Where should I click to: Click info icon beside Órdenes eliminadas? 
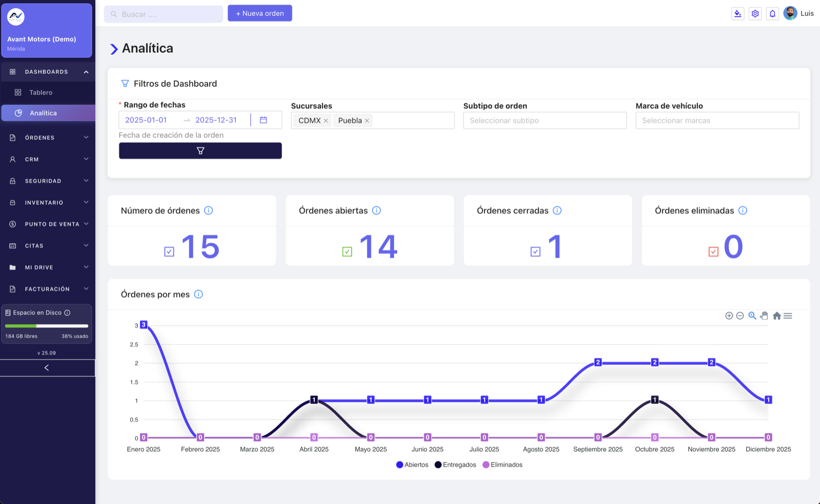click(x=743, y=211)
